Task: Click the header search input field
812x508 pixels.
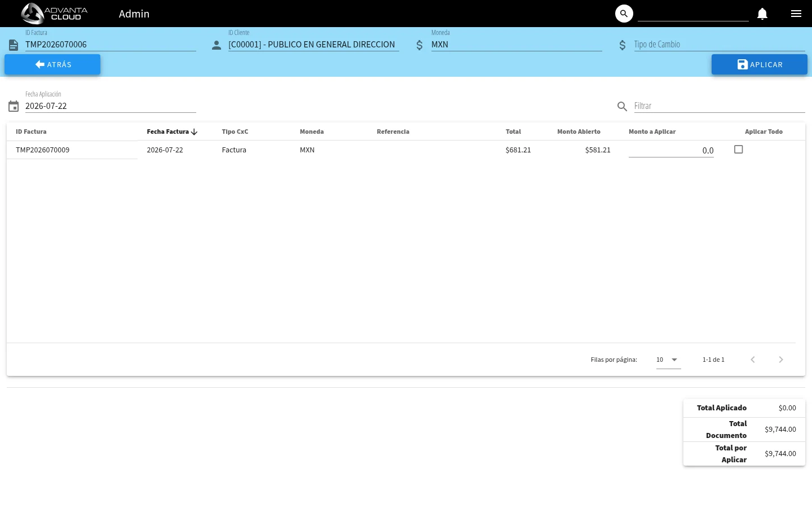Action: [693, 14]
